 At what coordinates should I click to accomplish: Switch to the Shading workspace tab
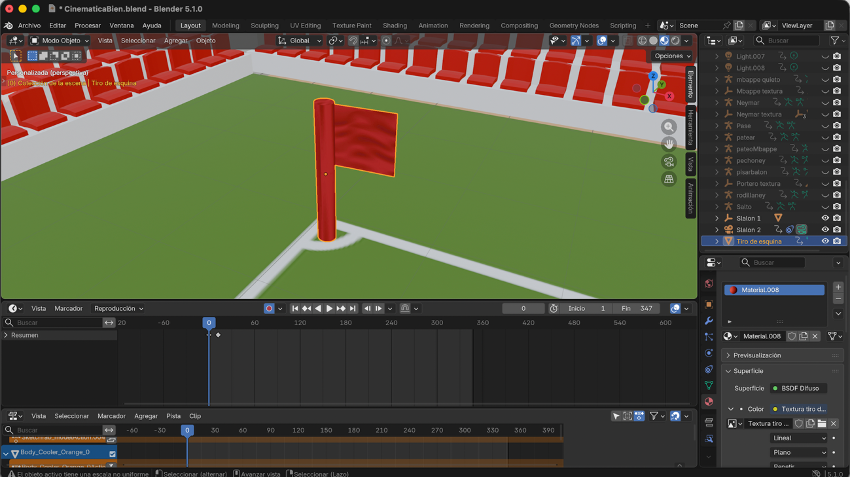click(x=395, y=25)
